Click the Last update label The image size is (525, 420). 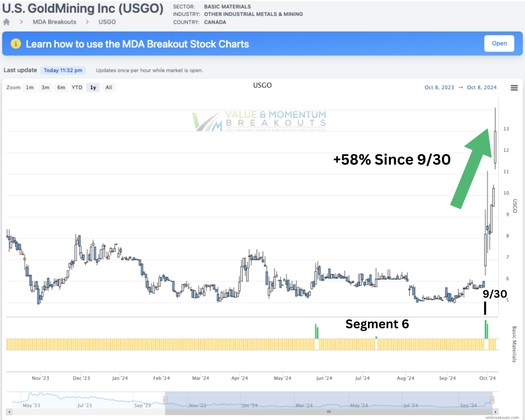click(20, 70)
